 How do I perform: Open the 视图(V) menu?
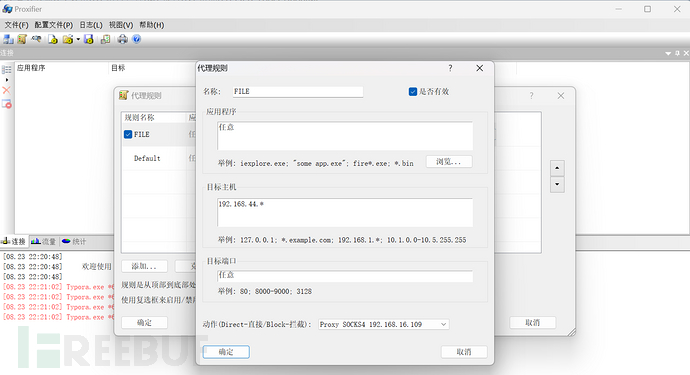pos(121,25)
